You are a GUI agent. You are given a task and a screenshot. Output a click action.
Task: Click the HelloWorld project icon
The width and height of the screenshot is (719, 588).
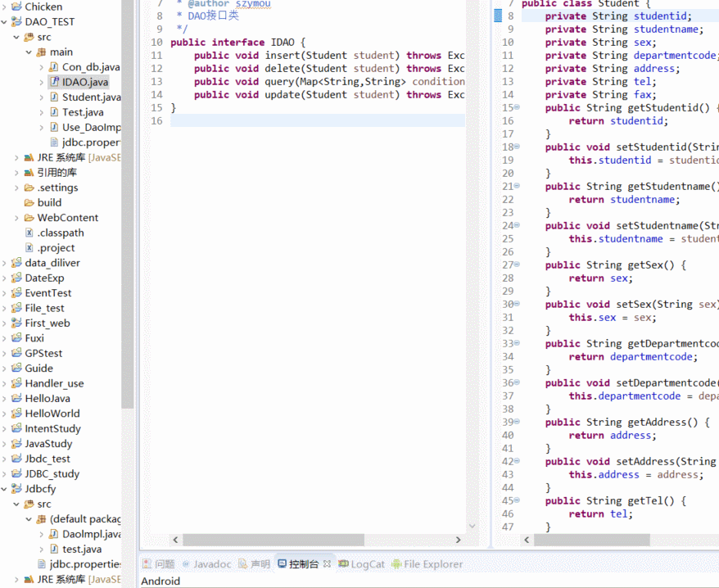[16, 414]
